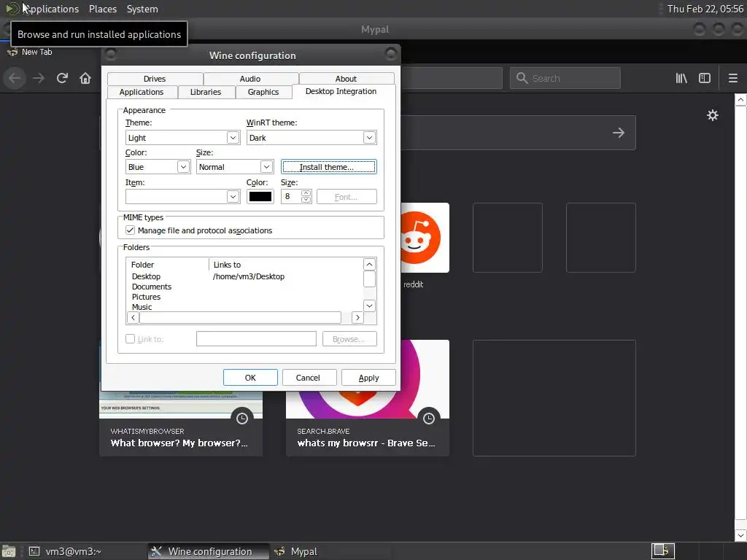Click the Mypal forward arrow button
This screenshot has width=747, height=560.
point(39,78)
